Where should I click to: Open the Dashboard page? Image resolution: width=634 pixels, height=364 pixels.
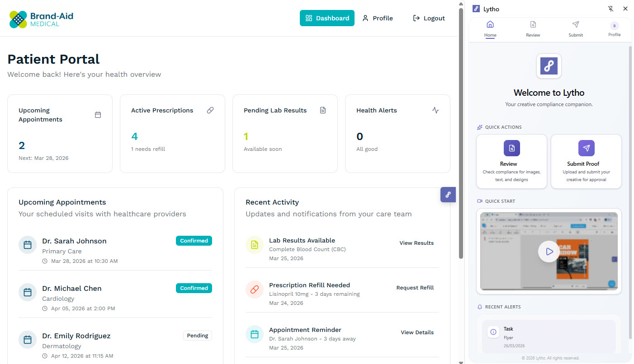point(327,18)
